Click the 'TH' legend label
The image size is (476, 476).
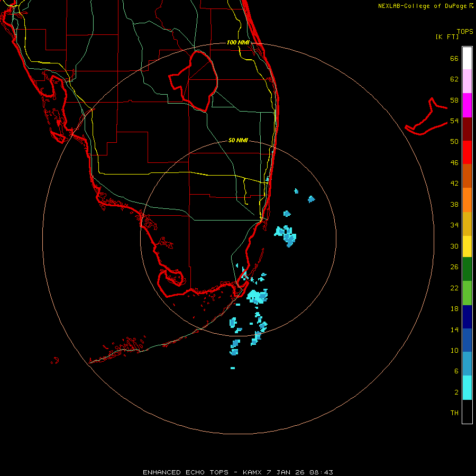[x=454, y=413]
